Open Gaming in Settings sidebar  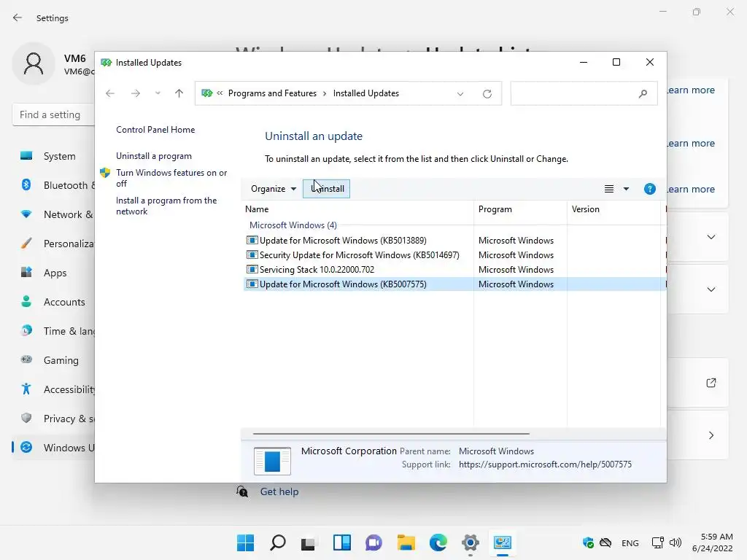pos(53,360)
